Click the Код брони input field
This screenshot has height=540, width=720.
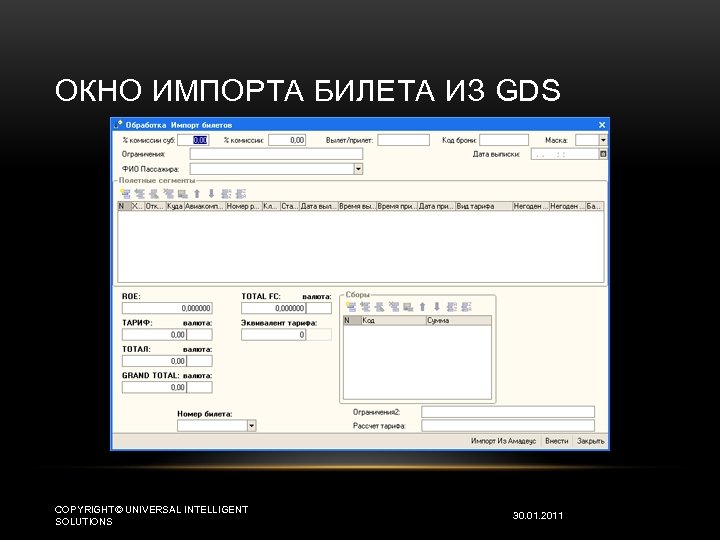coord(504,140)
